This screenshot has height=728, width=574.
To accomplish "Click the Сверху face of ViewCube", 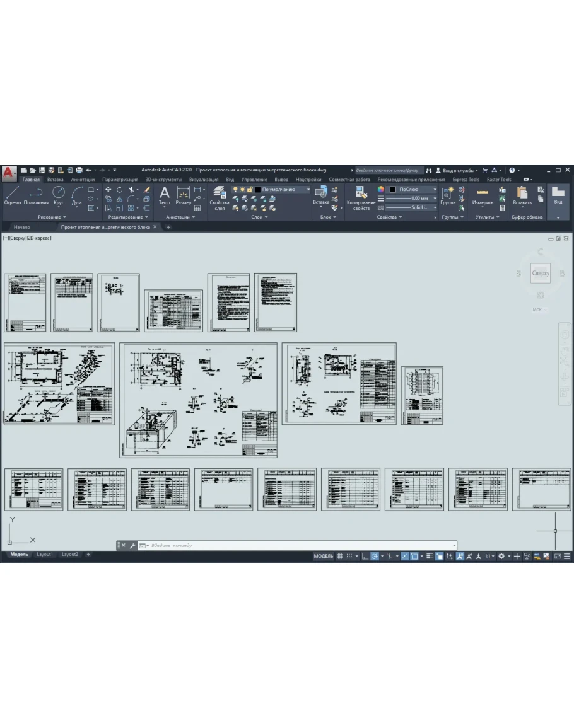I will tap(541, 273).
